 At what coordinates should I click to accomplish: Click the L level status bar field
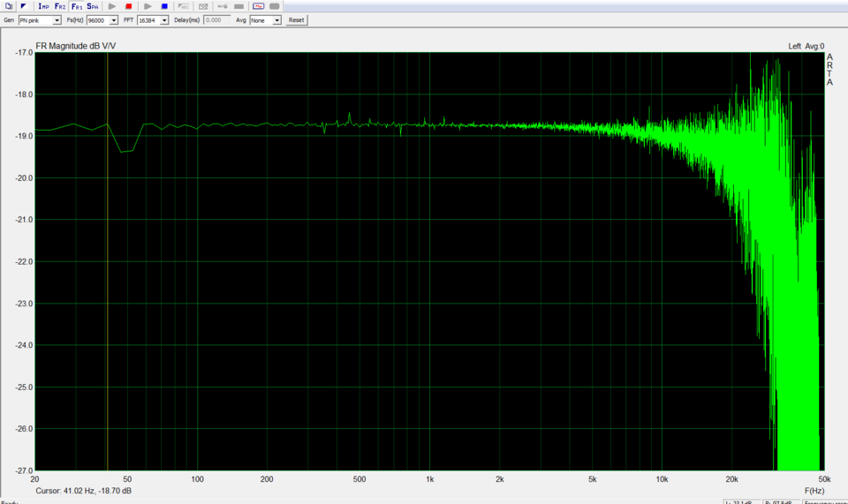[741, 502]
